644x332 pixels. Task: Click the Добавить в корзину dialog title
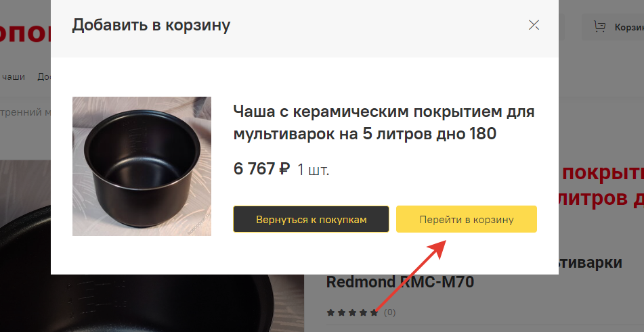tap(151, 25)
